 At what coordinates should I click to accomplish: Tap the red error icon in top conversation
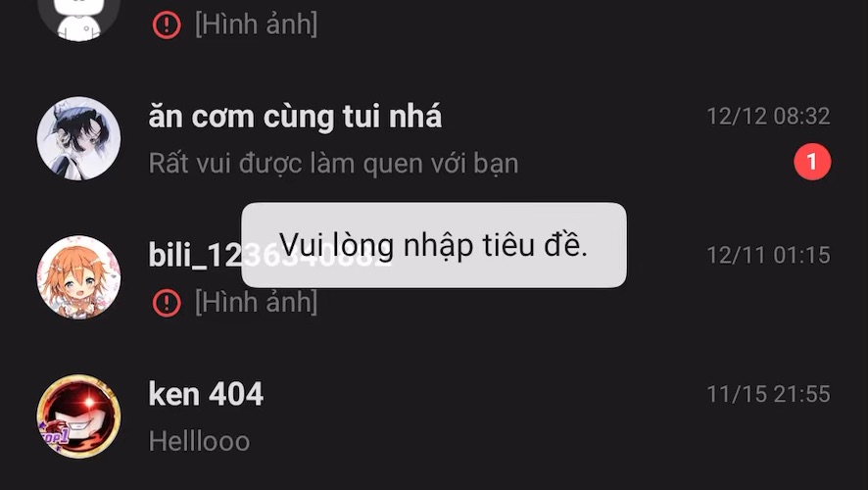point(167,24)
